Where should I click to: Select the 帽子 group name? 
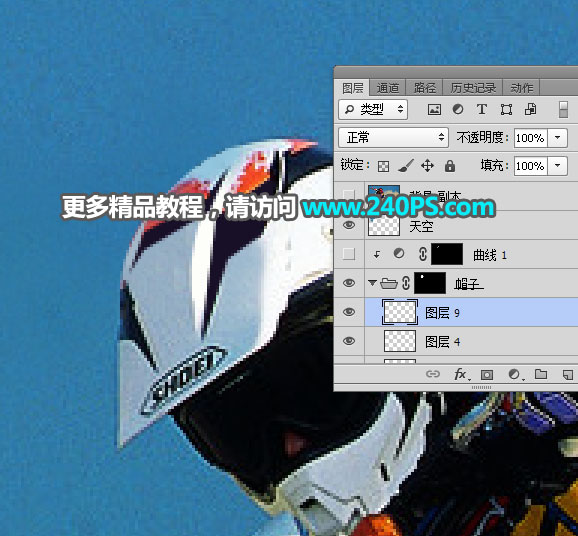coord(467,284)
